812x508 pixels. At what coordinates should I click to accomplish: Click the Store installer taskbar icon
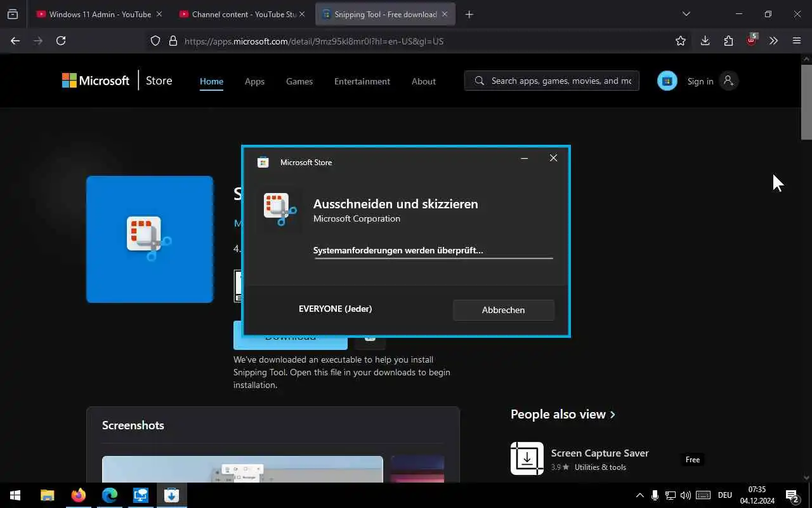pyautogui.click(x=171, y=495)
